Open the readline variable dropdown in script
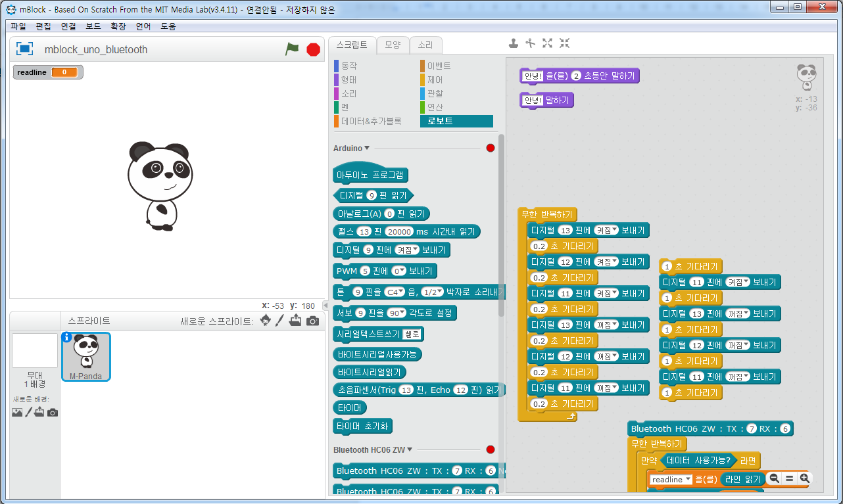 click(x=671, y=480)
